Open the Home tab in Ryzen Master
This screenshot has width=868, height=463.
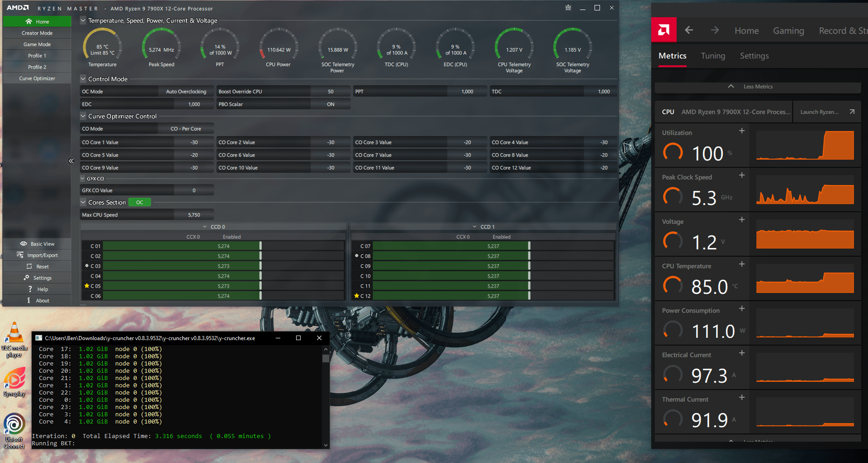(37, 21)
